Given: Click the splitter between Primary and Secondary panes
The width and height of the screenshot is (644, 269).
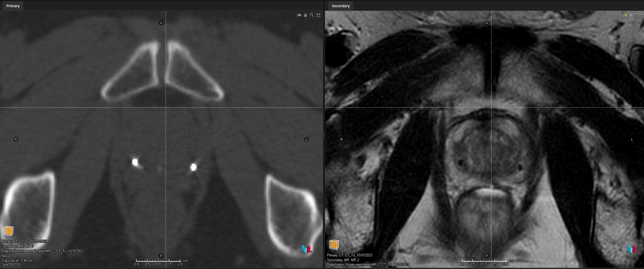Looking at the screenshot, I should tap(324, 135).
